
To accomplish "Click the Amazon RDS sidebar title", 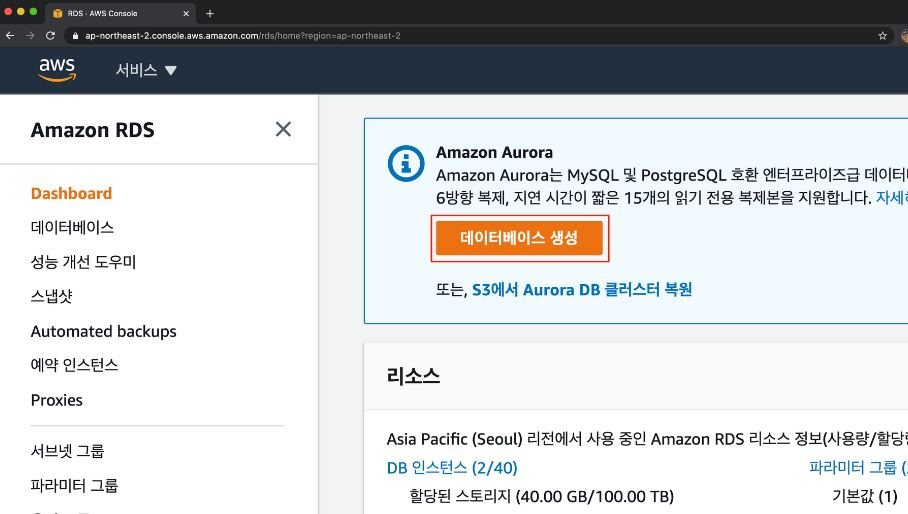I will (x=93, y=130).
